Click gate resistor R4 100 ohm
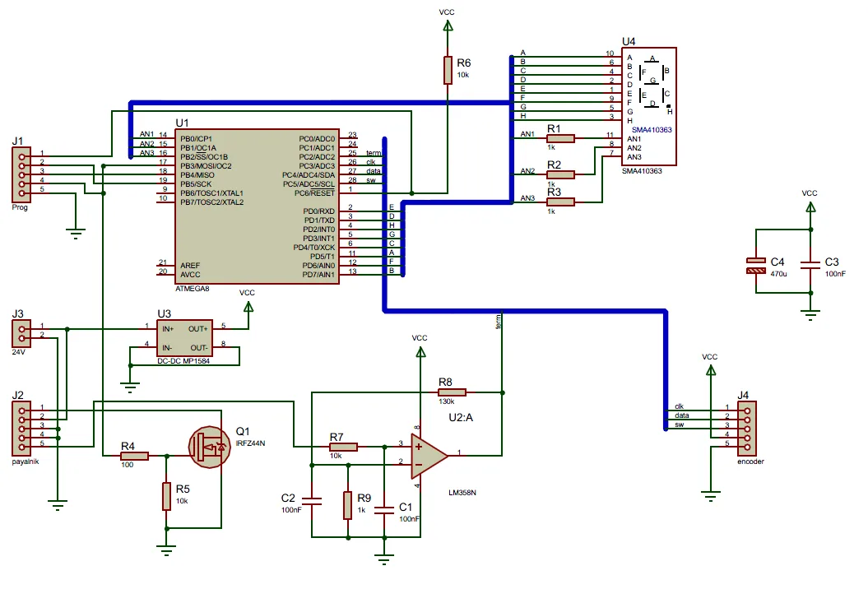 133,455
